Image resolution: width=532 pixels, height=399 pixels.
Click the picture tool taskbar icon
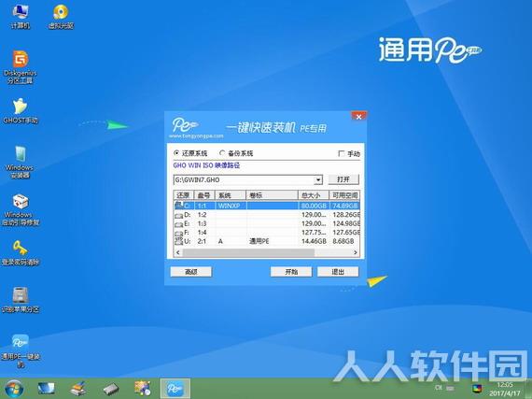tap(143, 389)
